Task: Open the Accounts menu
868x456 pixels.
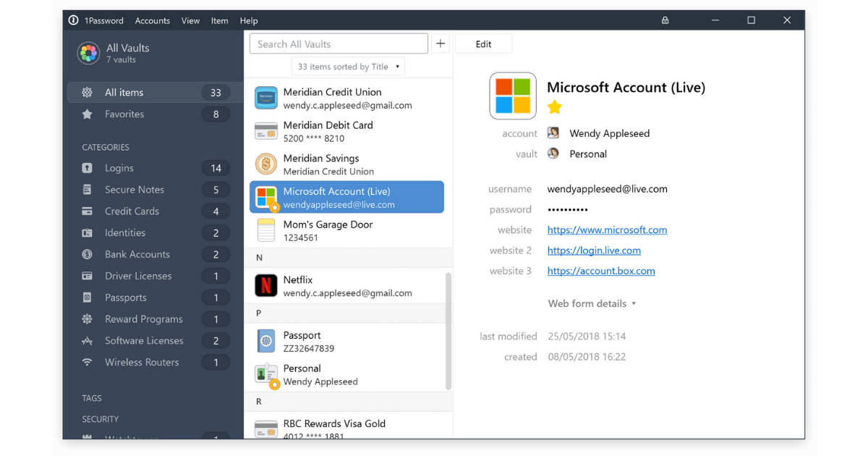Action: (152, 20)
